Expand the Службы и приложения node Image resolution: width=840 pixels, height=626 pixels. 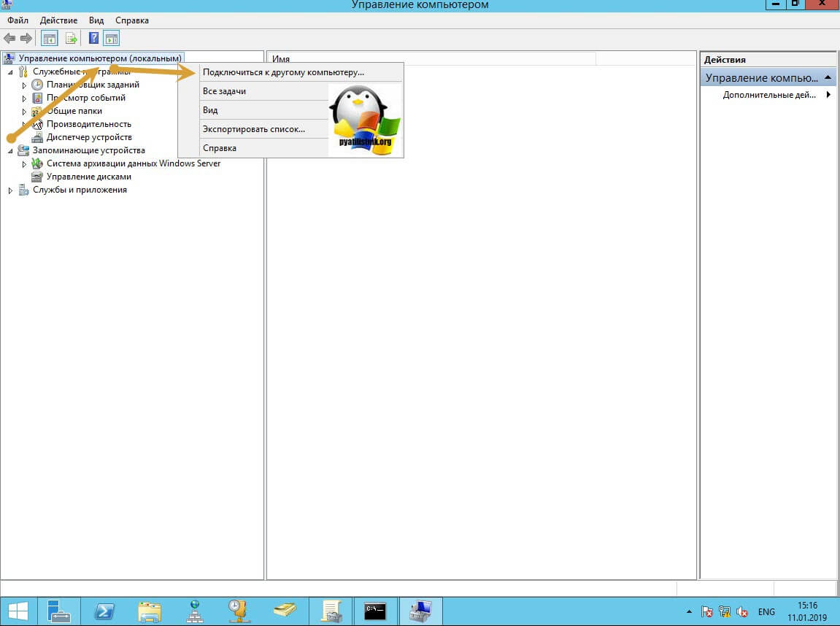10,190
